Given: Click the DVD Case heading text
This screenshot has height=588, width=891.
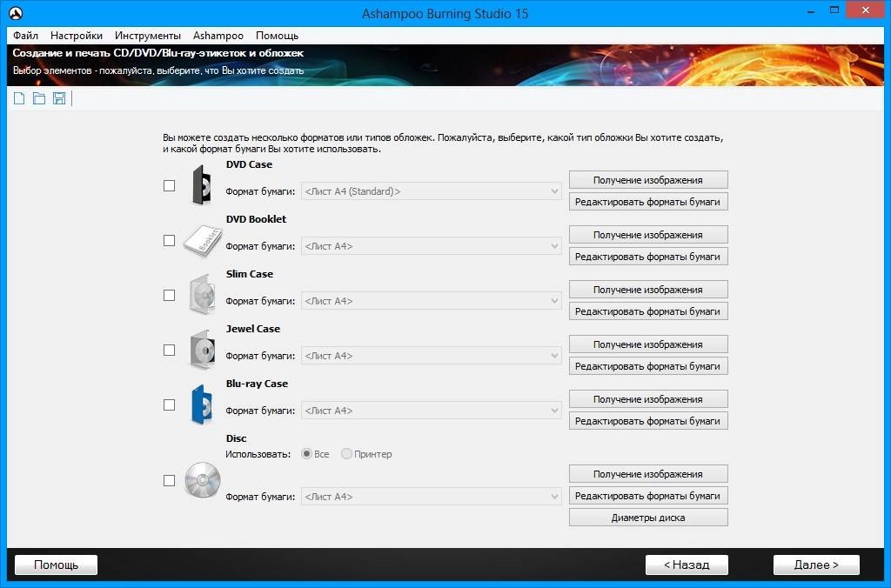Looking at the screenshot, I should [249, 164].
